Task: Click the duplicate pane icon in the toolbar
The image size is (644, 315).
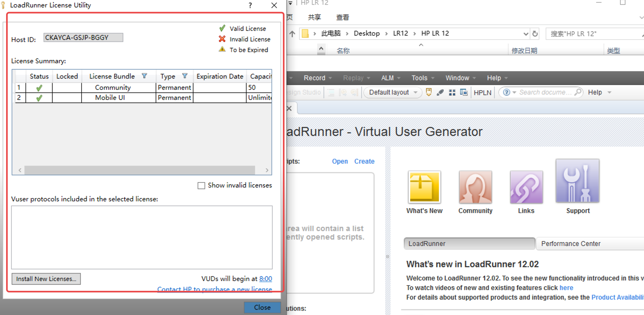Action: pos(464,92)
